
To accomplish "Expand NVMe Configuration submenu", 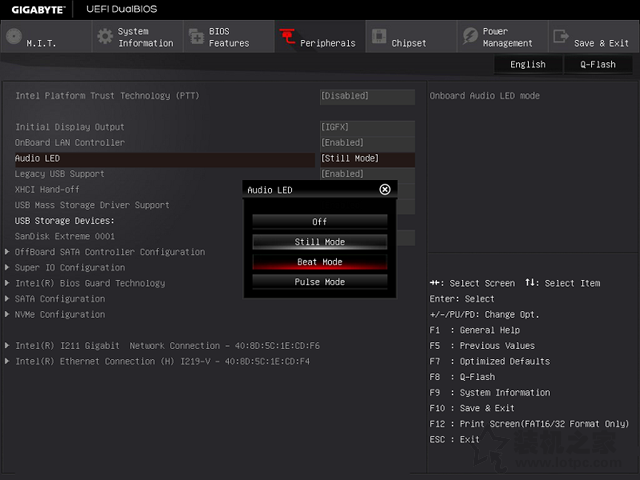I will click(x=60, y=314).
